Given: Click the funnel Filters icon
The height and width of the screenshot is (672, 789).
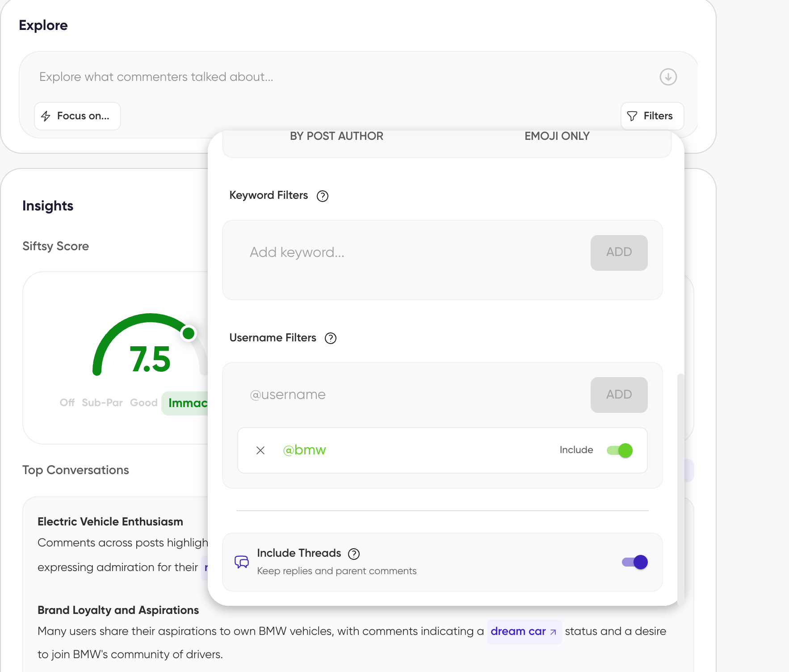Looking at the screenshot, I should tap(632, 116).
